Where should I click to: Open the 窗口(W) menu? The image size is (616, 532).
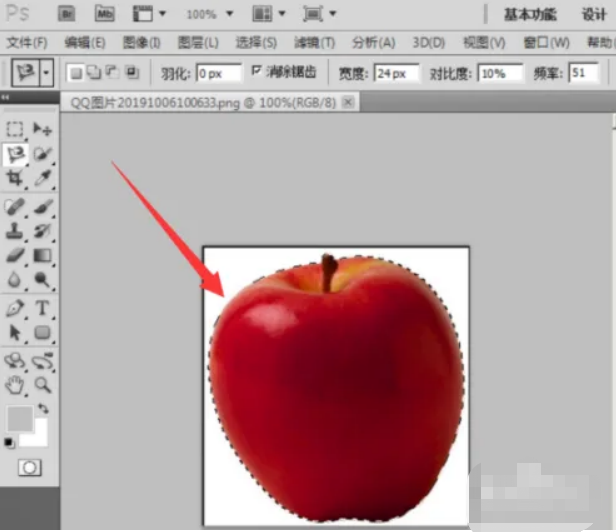click(546, 42)
